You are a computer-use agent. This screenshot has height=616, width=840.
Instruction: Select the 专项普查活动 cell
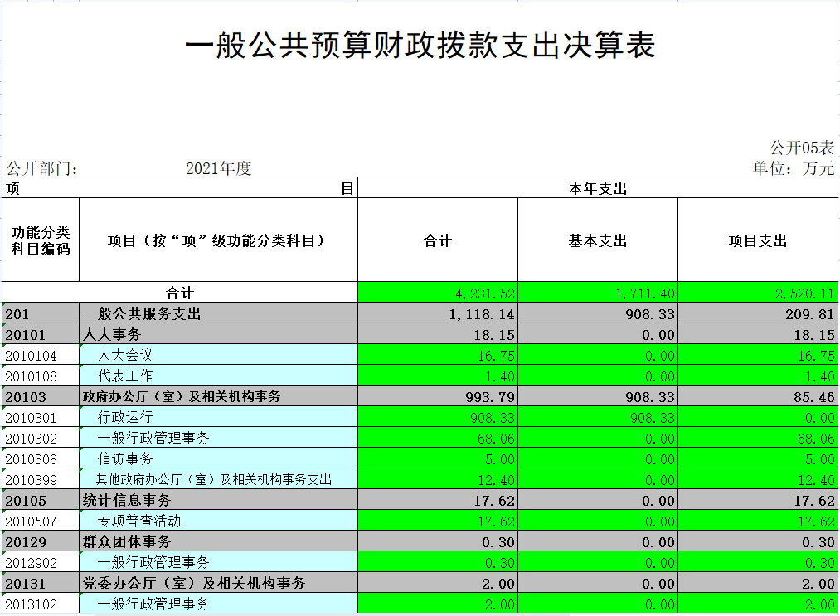219,521
